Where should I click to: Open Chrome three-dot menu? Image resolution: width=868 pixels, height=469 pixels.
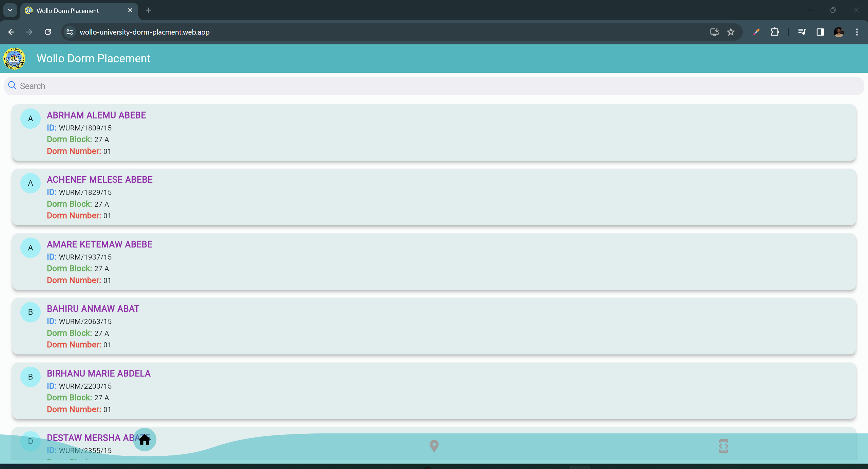[x=857, y=32]
